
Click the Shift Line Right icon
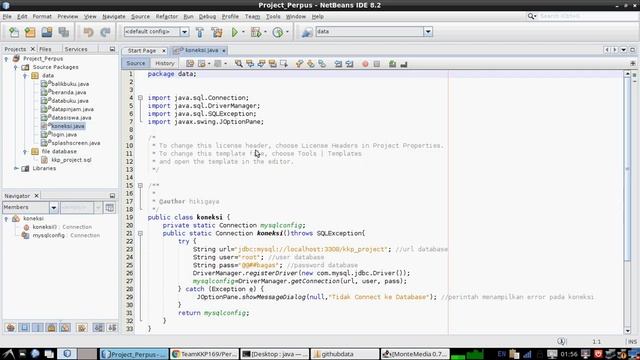pyautogui.click(x=349, y=64)
